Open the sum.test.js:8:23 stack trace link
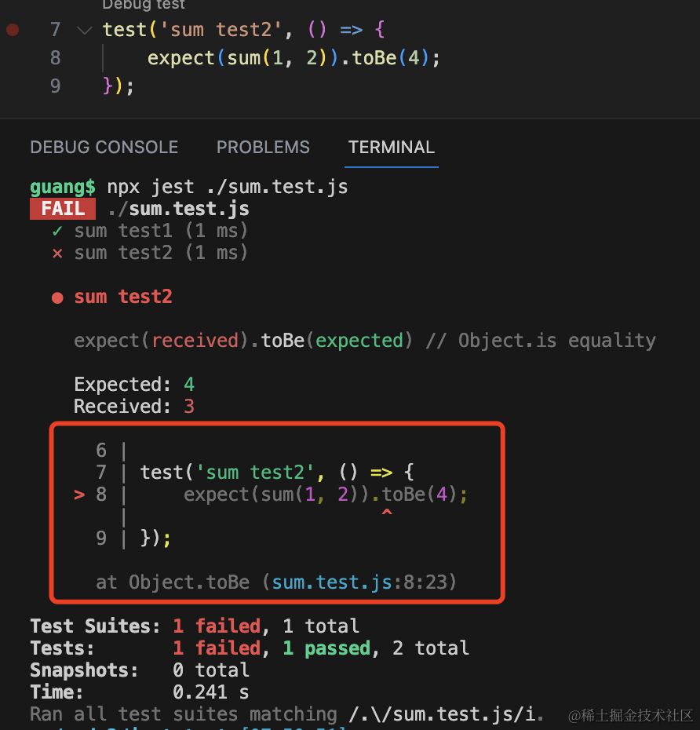 click(363, 582)
